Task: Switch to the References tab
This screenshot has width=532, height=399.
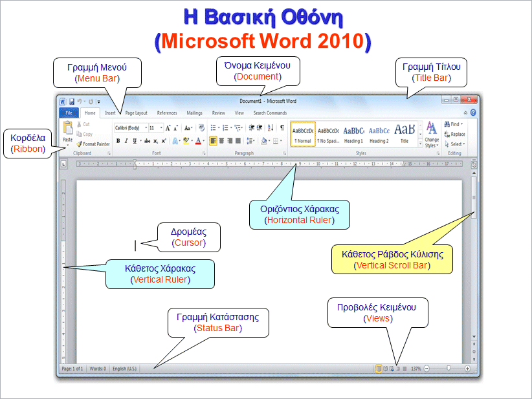Action: (x=167, y=113)
